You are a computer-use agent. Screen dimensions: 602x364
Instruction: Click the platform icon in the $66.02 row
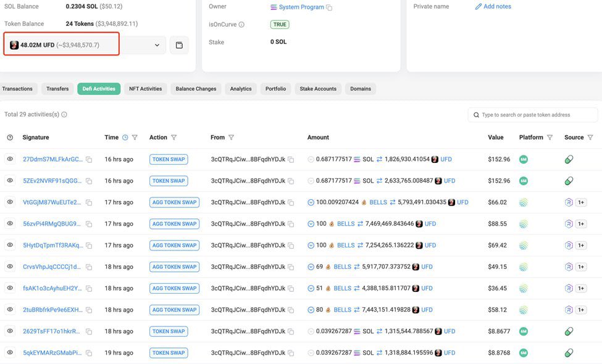click(x=524, y=202)
